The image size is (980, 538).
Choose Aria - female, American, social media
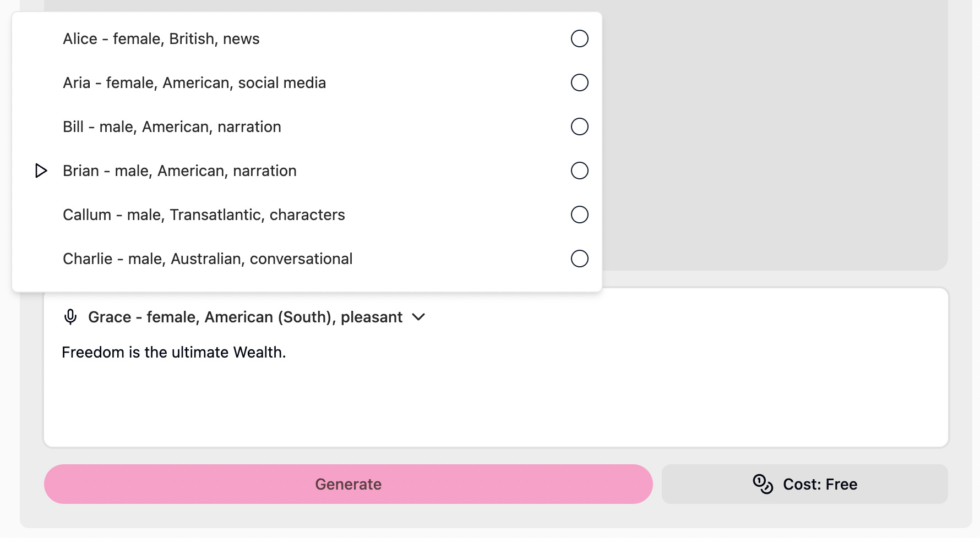tap(307, 83)
